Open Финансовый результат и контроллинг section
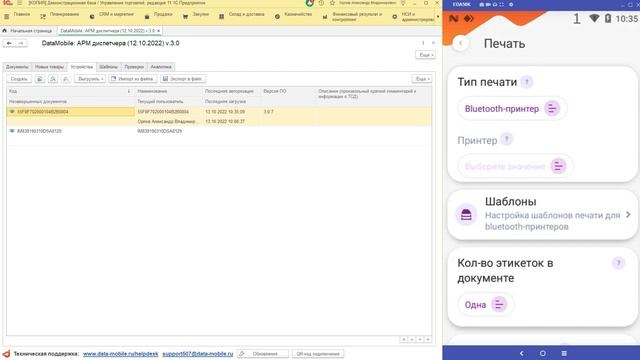 [352, 17]
